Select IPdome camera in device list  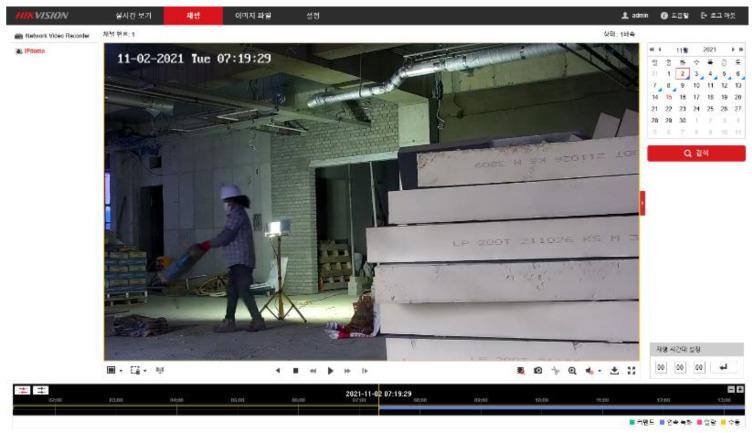[x=35, y=51]
